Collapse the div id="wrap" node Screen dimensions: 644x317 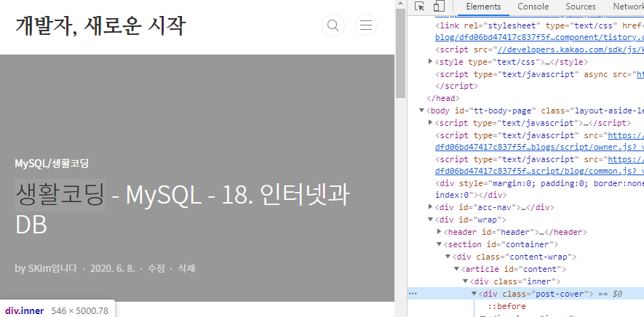click(431, 220)
